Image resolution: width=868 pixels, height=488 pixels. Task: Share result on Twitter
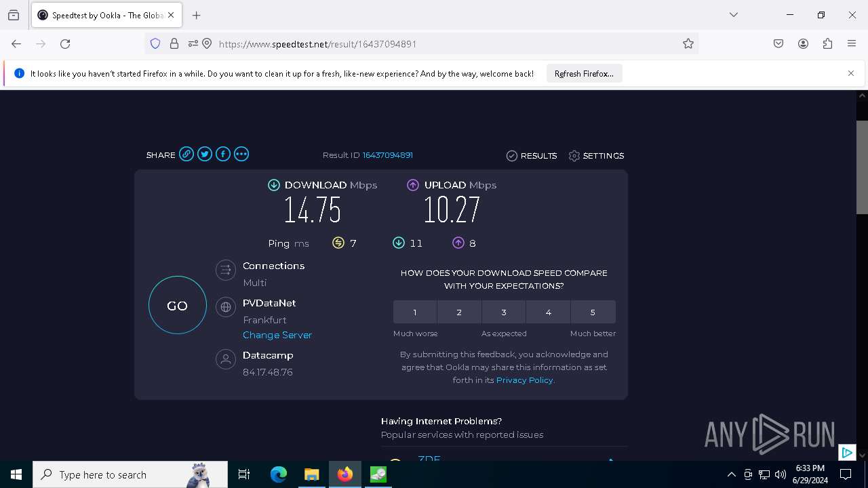205,155
